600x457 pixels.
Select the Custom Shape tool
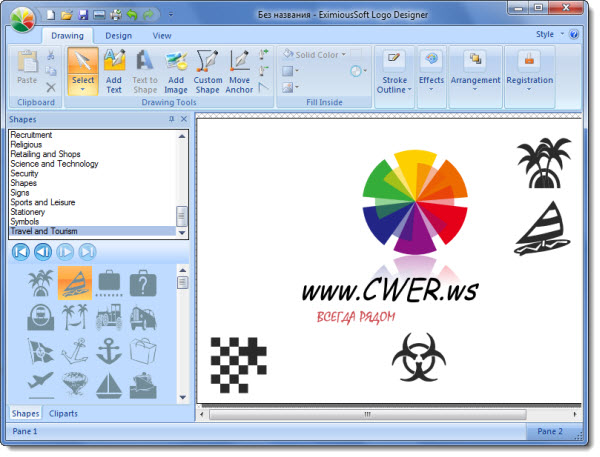click(207, 71)
